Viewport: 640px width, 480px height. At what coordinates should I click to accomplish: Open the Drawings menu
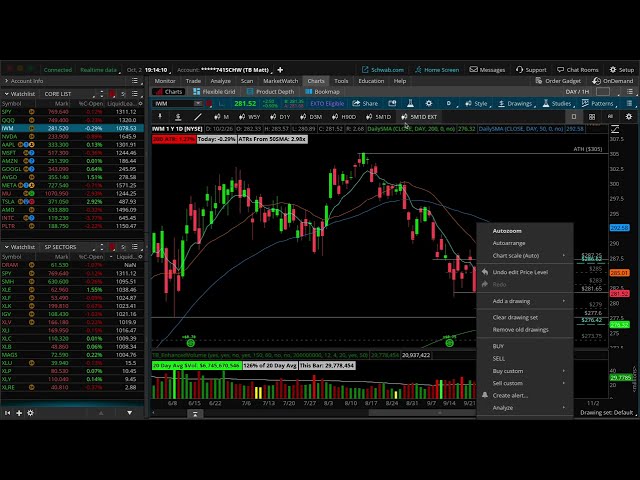pyautogui.click(x=515, y=104)
